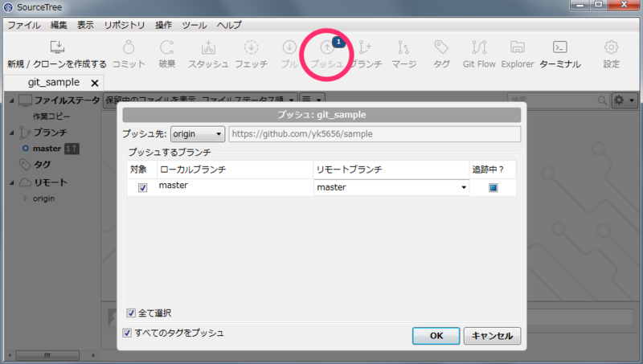643x364 pixels.
Task: Click the Tags (タグ) icon in sidebar
Action: tap(25, 165)
